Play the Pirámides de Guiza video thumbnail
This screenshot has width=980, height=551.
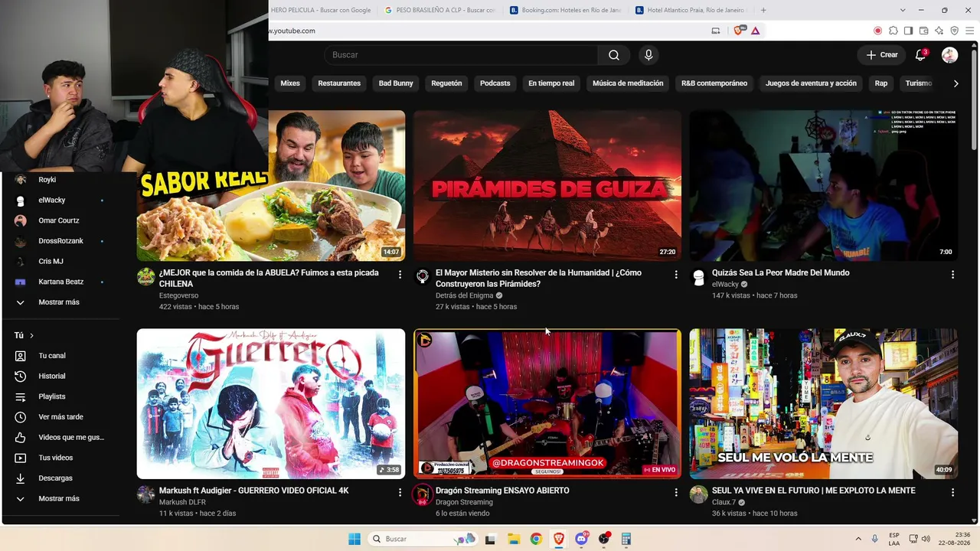coord(547,185)
